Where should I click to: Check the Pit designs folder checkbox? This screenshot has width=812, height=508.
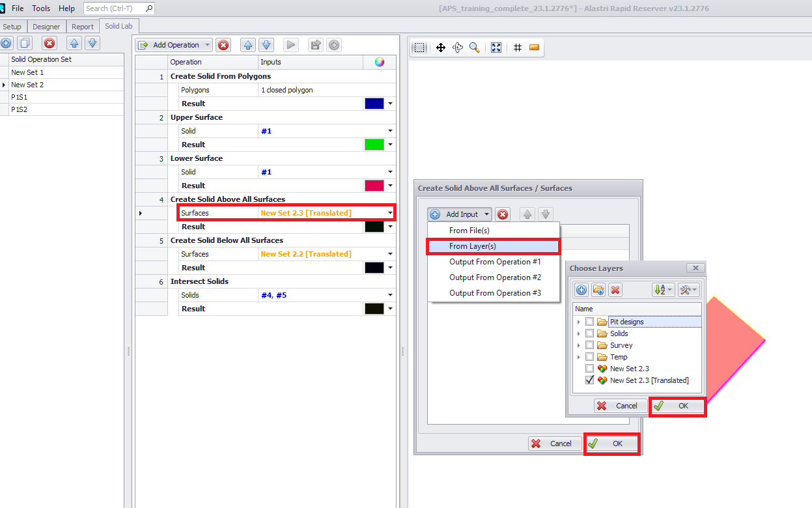[589, 322]
